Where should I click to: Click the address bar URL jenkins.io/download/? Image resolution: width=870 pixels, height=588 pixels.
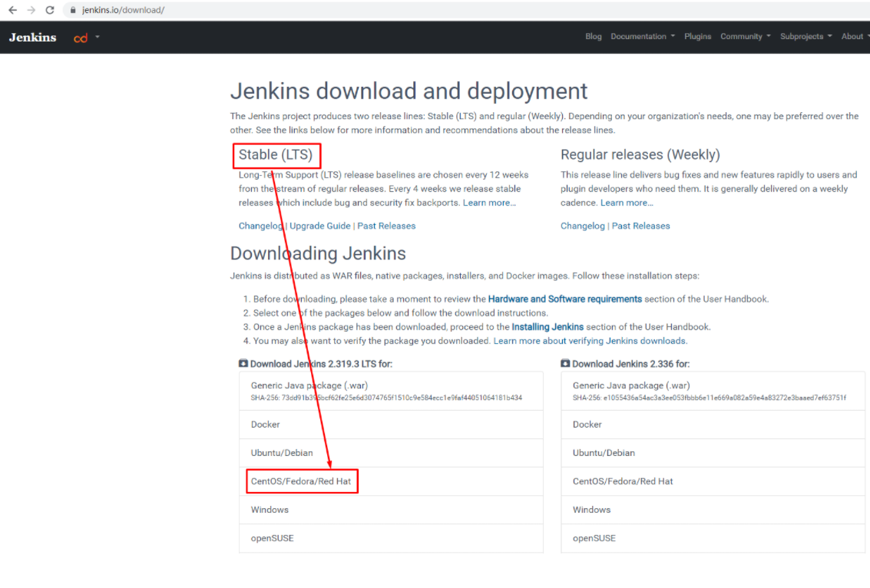(123, 10)
